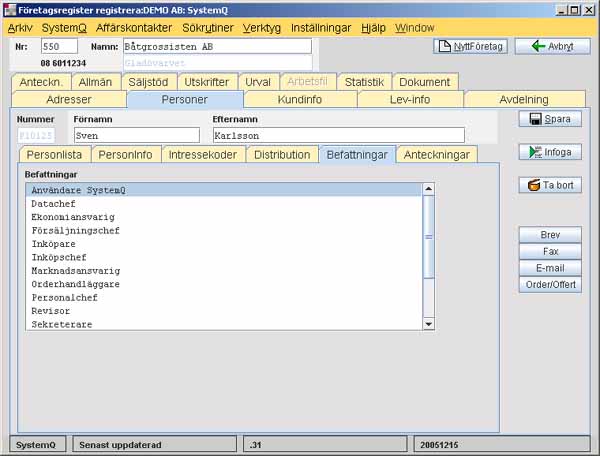Open the Personlista sub-tab

pos(54,155)
